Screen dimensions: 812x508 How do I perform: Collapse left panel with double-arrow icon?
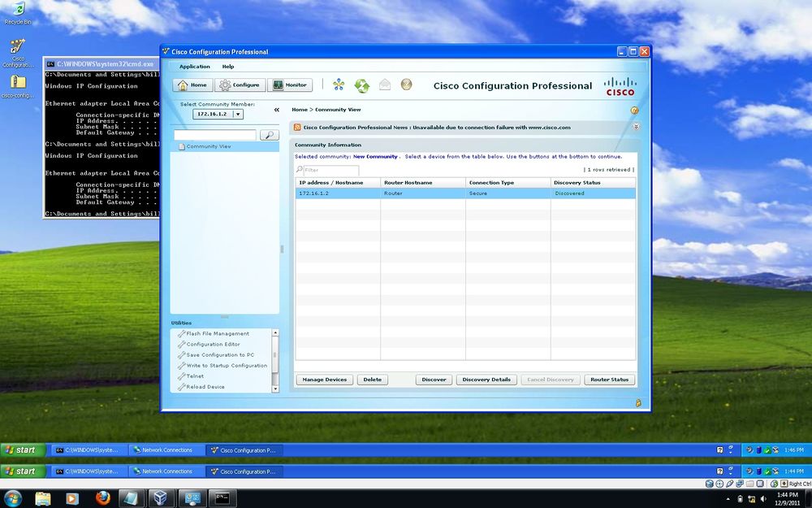tap(277, 110)
